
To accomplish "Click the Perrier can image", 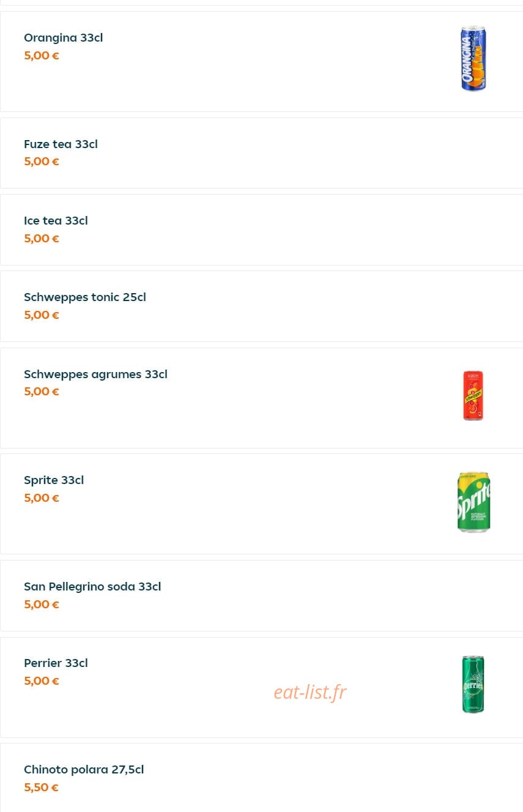I will click(473, 684).
